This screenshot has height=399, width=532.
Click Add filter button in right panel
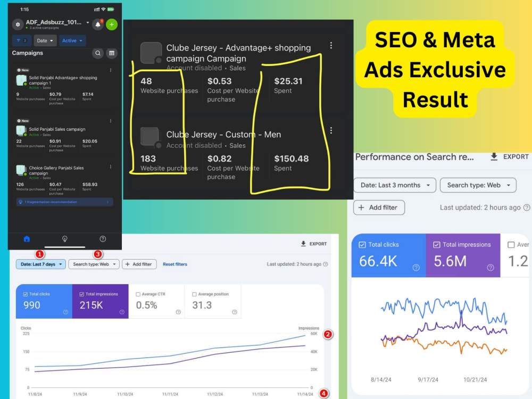(x=379, y=207)
